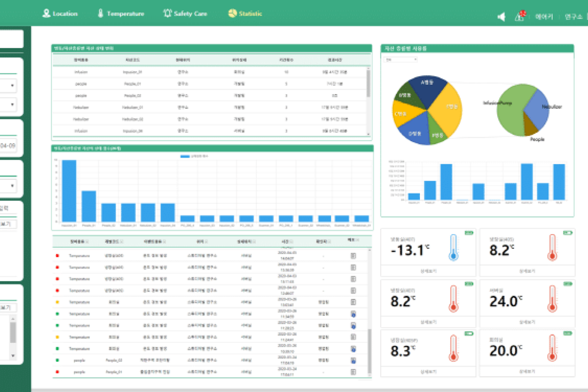Image resolution: width=588 pixels, height=392 pixels.
Task: Click the red thermometer on the 8.3°C card
Action: pyautogui.click(x=453, y=349)
